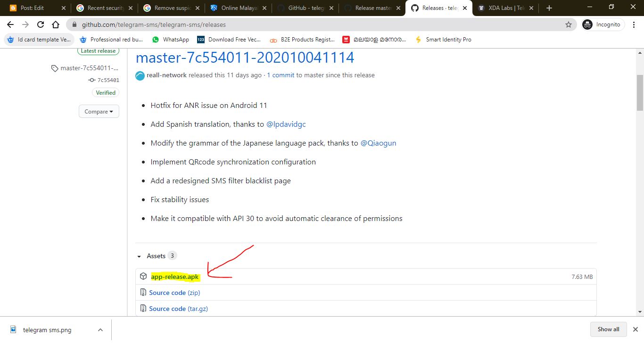
Task: Download app-release.apk
Action: tap(175, 277)
